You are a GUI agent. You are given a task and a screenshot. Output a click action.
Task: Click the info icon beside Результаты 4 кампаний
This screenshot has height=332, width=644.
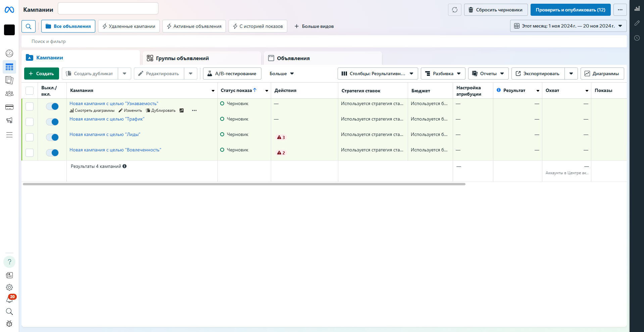125,166
